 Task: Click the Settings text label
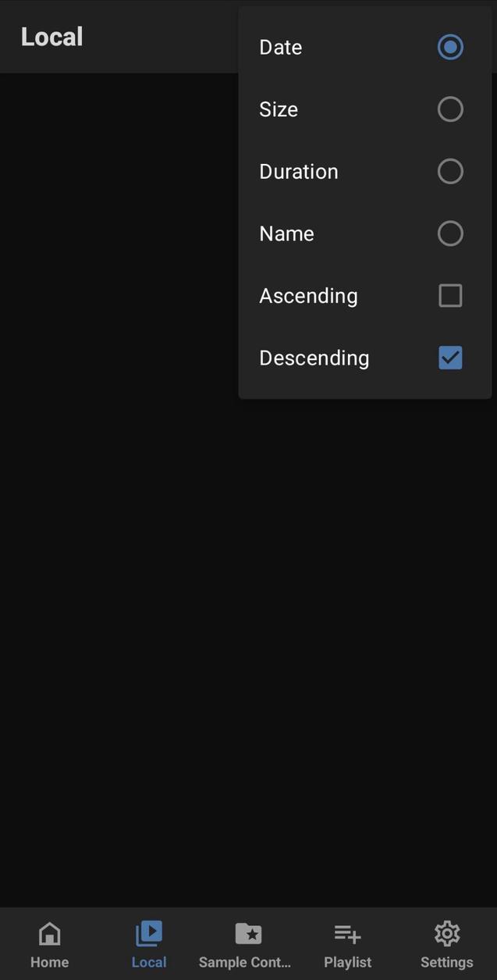(446, 962)
